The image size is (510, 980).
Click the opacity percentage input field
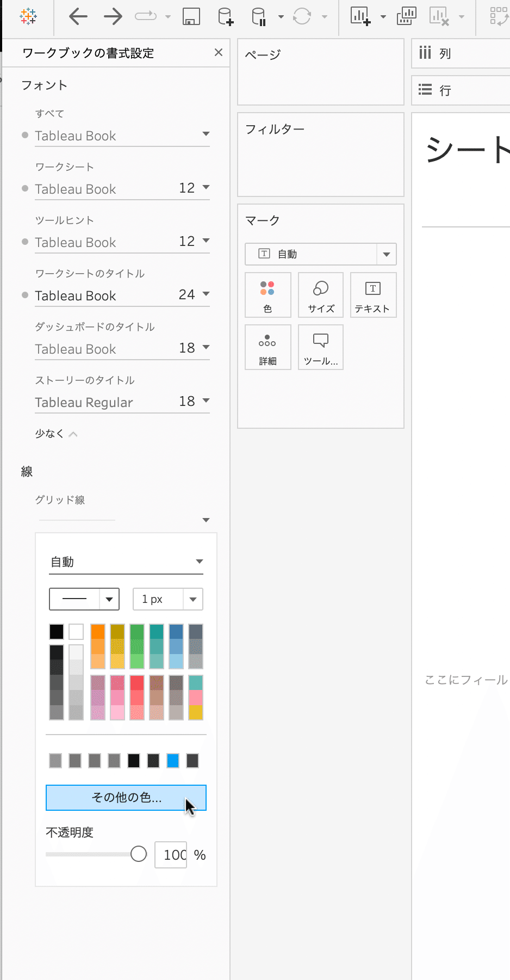pyautogui.click(x=171, y=855)
